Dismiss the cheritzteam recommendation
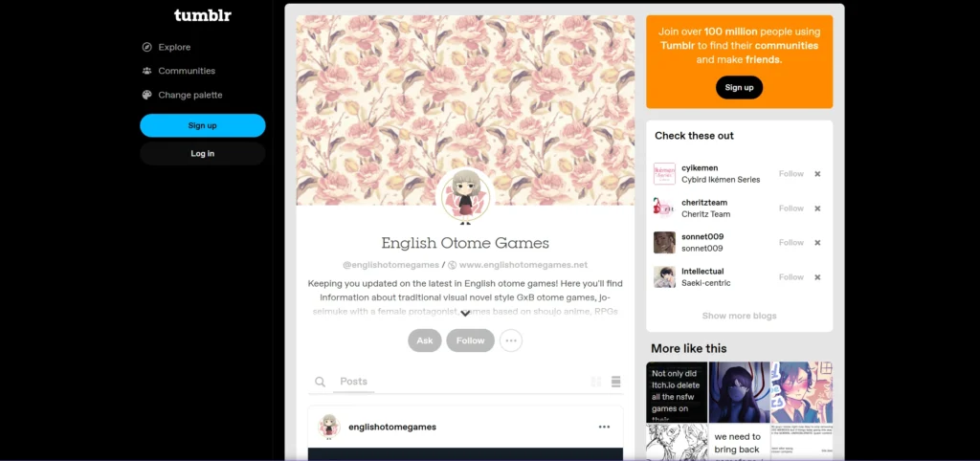Image resolution: width=980 pixels, height=461 pixels. pyautogui.click(x=817, y=208)
